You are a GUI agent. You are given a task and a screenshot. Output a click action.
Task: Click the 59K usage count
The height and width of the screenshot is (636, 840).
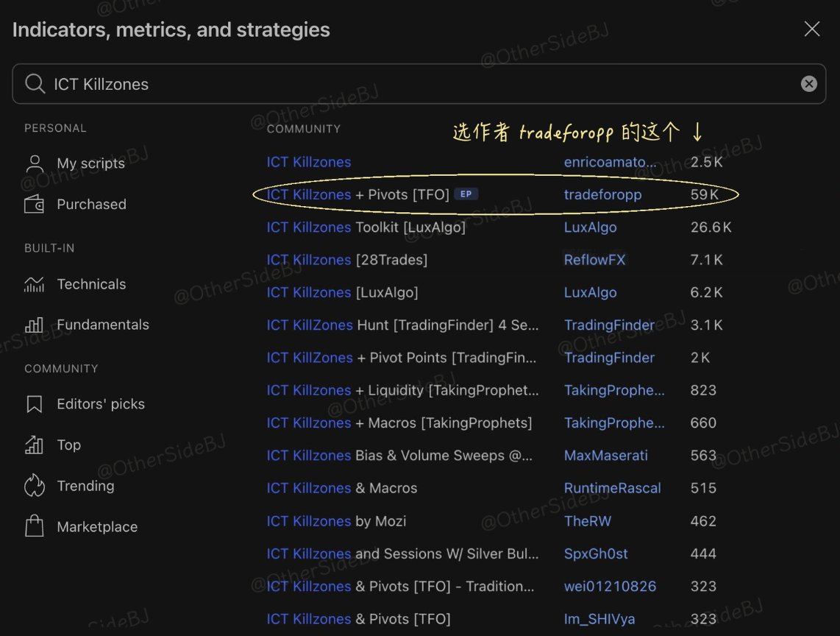pos(705,194)
